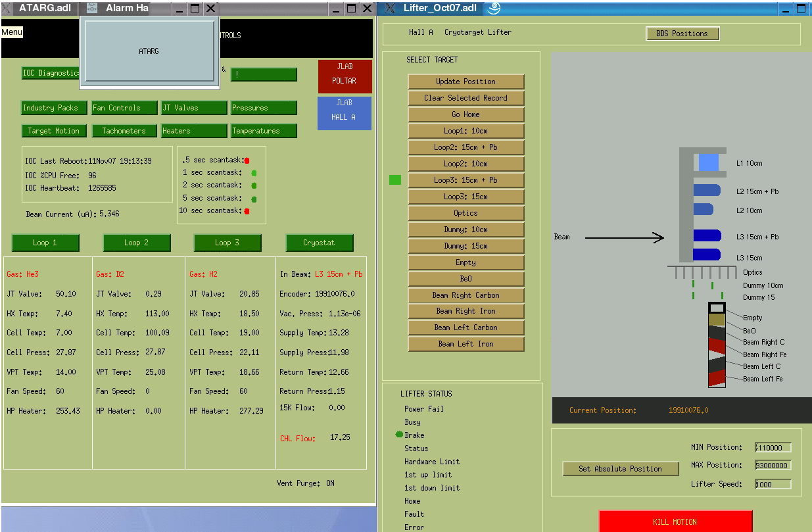Click the MIN Position input field
The image size is (812, 532).
[x=773, y=448]
